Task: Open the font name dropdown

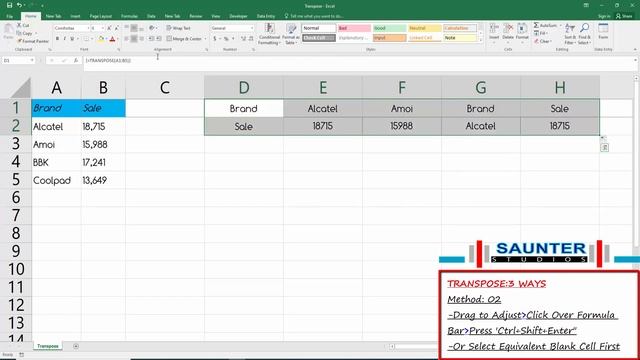Action: [x=88, y=28]
